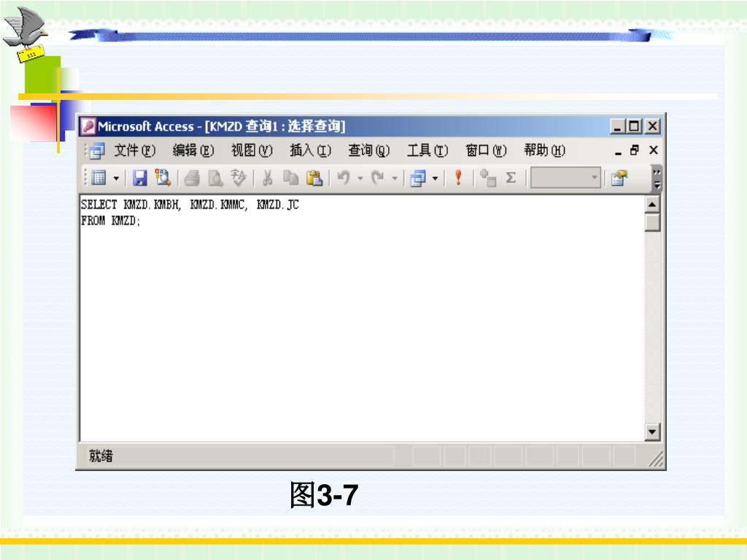Open the 窗口(W) menu

(x=487, y=150)
